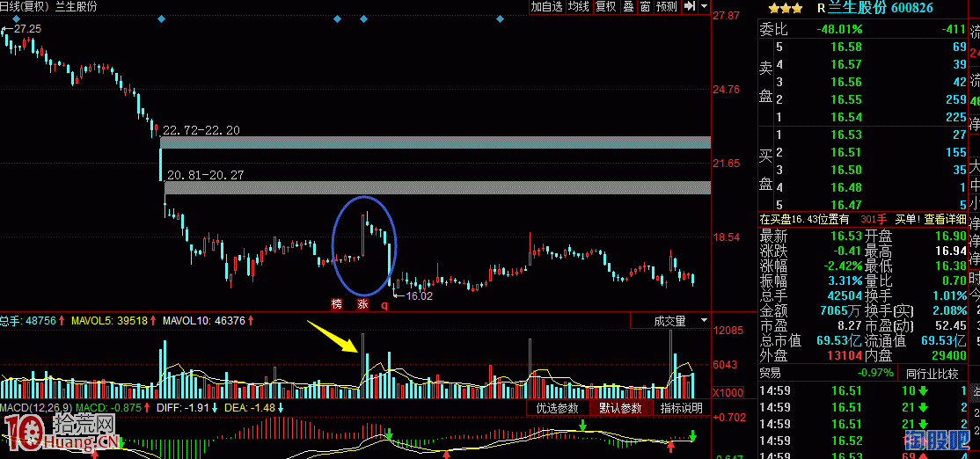Select buy level 3 price 16.50
This screenshot has width=980, height=459.
coord(847,169)
